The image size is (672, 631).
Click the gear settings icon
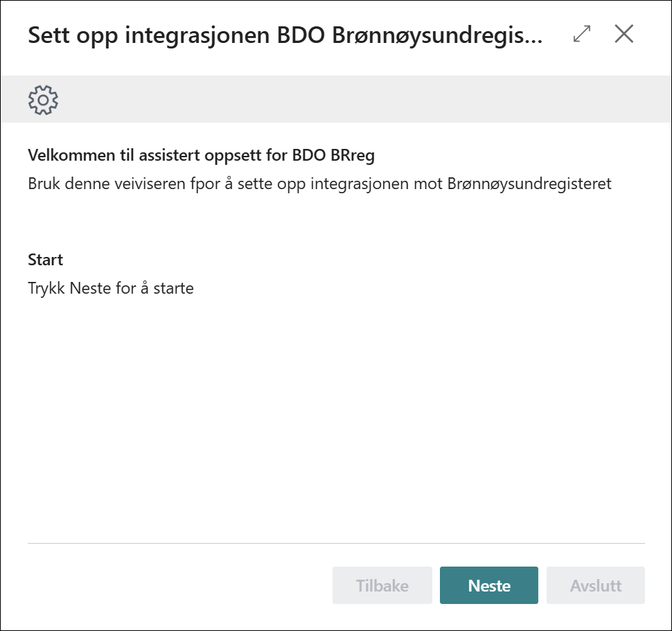click(x=43, y=100)
